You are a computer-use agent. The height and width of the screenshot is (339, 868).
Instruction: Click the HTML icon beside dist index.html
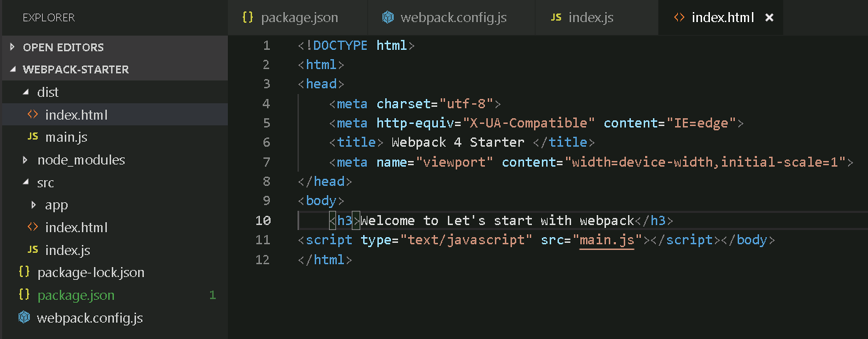pos(32,115)
